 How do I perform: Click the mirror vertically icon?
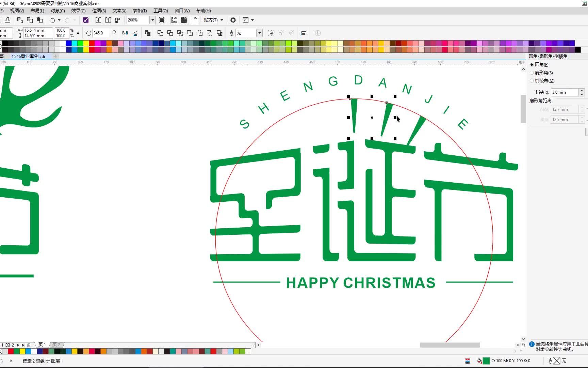135,33
